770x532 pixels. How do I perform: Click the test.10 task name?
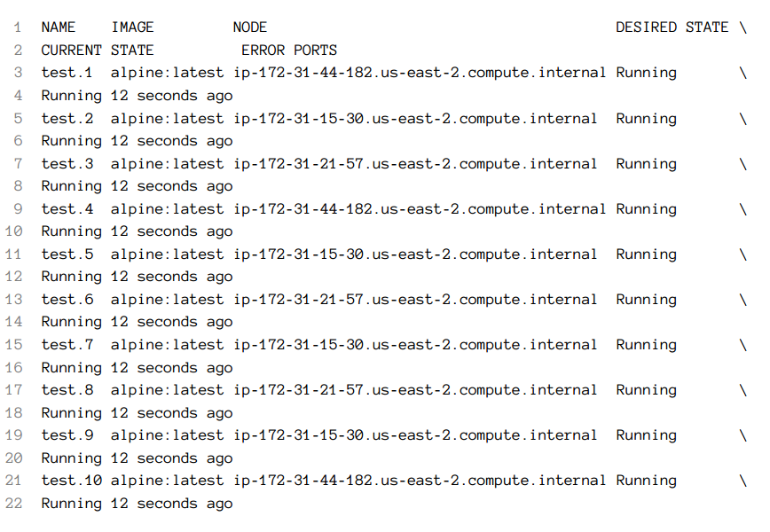(71, 481)
